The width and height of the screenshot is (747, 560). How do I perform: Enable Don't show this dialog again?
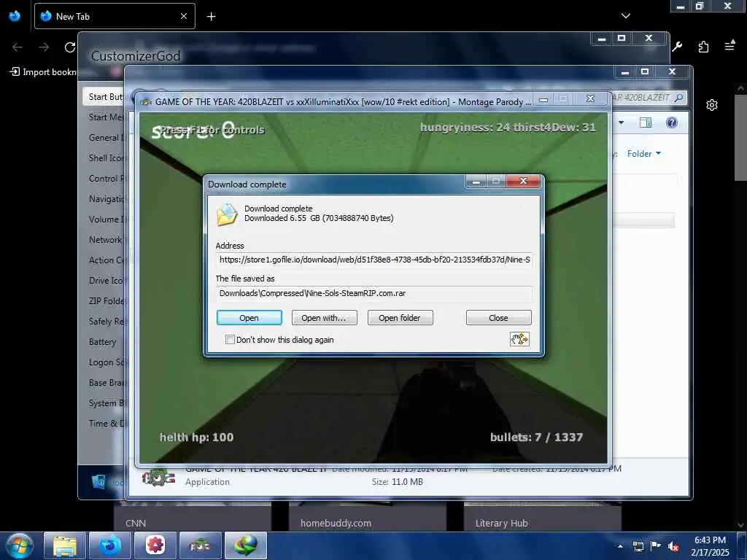tap(230, 340)
